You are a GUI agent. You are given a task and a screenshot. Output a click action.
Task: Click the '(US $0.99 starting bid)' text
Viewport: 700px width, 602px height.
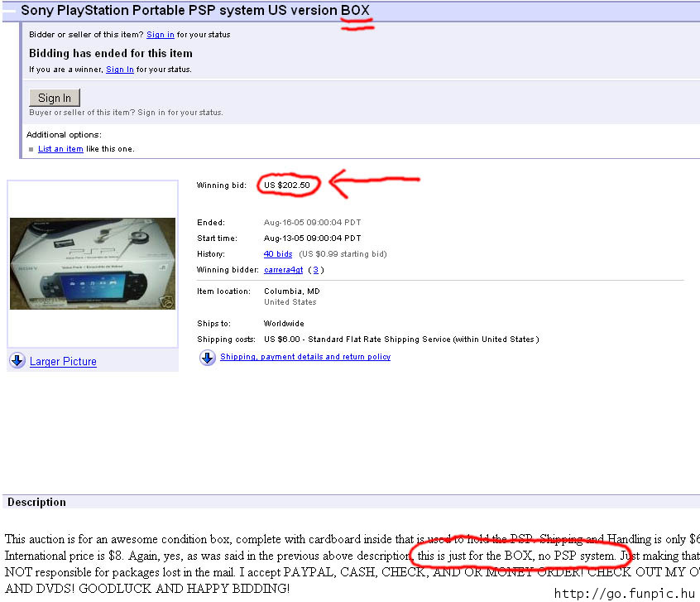point(343,254)
